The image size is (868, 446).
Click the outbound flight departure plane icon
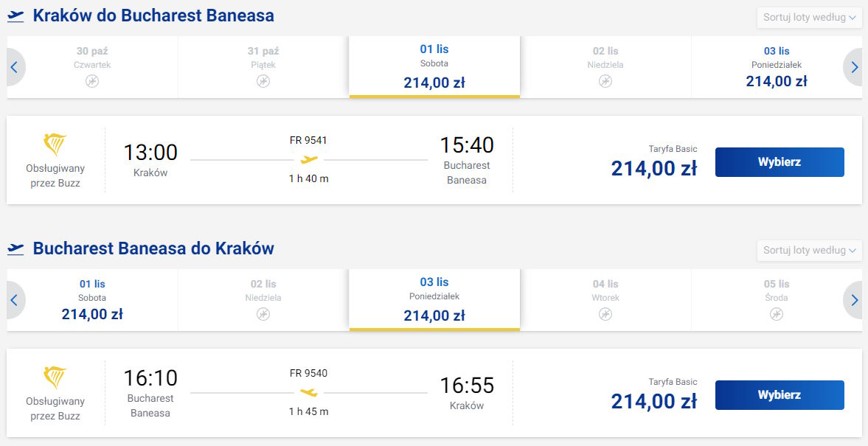(15, 15)
